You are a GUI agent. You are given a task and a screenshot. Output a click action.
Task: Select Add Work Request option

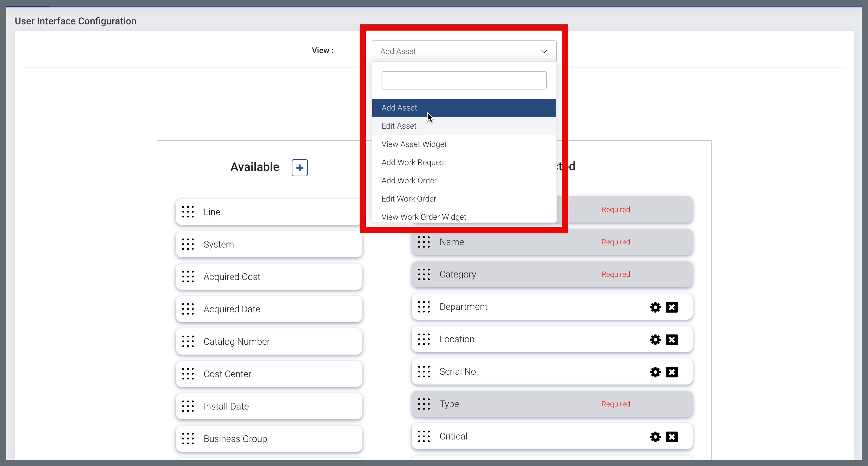(413, 163)
